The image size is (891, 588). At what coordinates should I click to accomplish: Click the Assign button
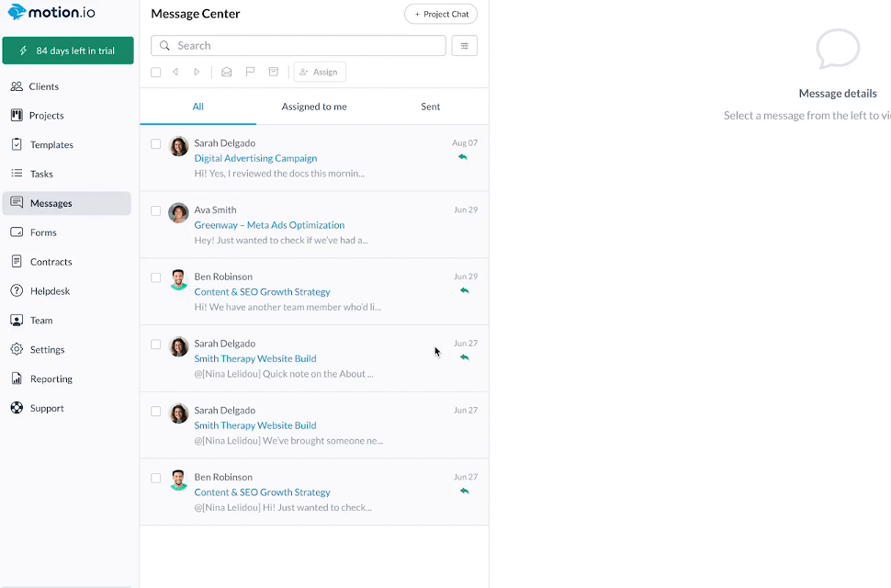click(320, 73)
